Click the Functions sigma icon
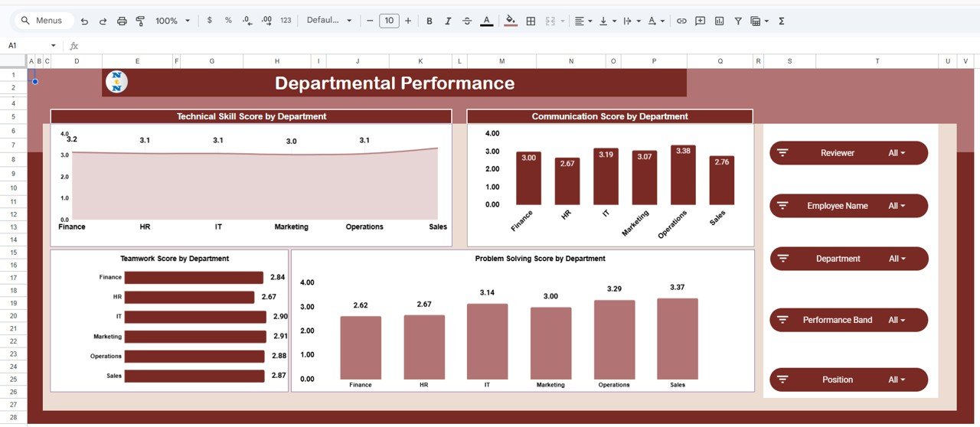Viewport: 980px width, 427px height. pyautogui.click(x=781, y=21)
